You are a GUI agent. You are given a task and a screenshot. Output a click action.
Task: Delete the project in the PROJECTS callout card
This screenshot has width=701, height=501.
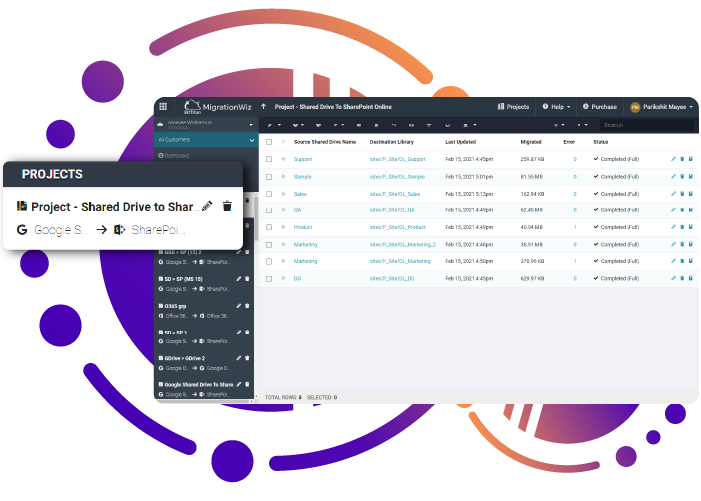tap(227, 206)
